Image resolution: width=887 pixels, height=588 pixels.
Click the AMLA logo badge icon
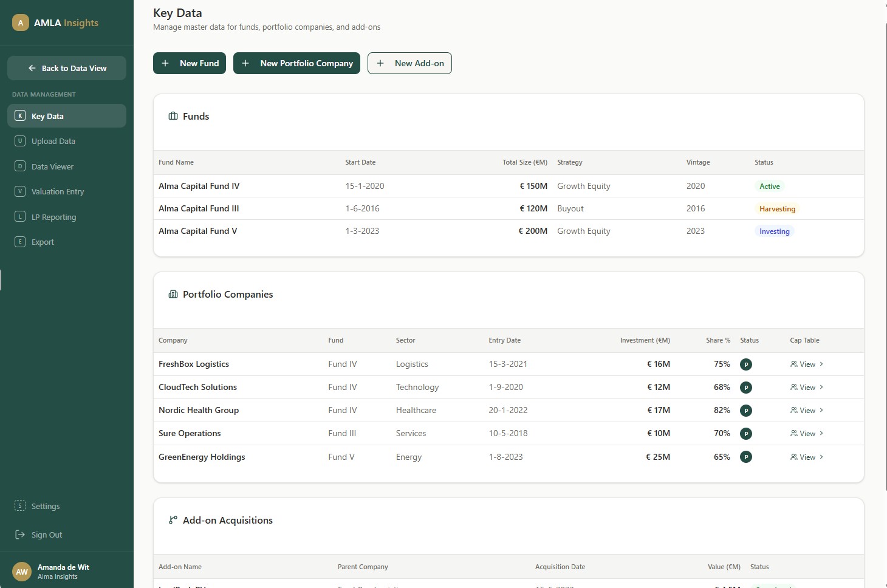pyautogui.click(x=21, y=23)
